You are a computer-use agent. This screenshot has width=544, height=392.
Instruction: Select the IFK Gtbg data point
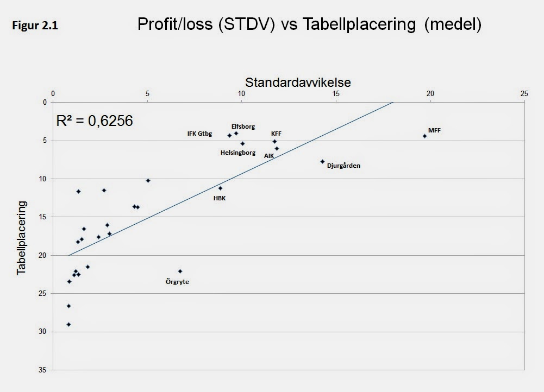point(229,136)
